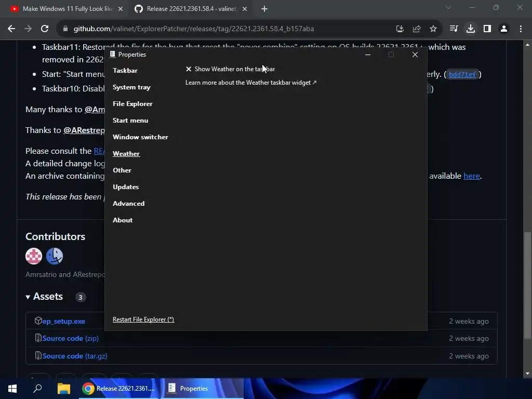The width and height of the screenshot is (532, 399).
Task: Download ep_setup.exe asset
Action: pyautogui.click(x=64, y=321)
